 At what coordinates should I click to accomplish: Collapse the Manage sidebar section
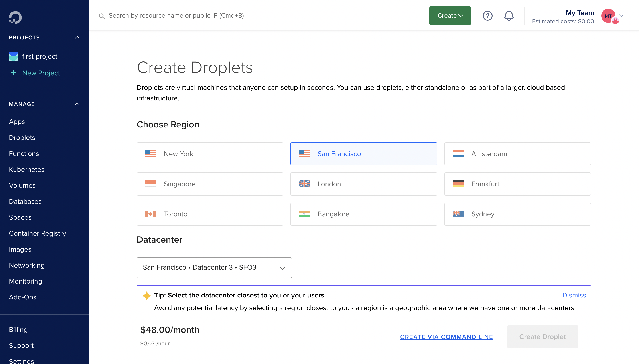[77, 104]
